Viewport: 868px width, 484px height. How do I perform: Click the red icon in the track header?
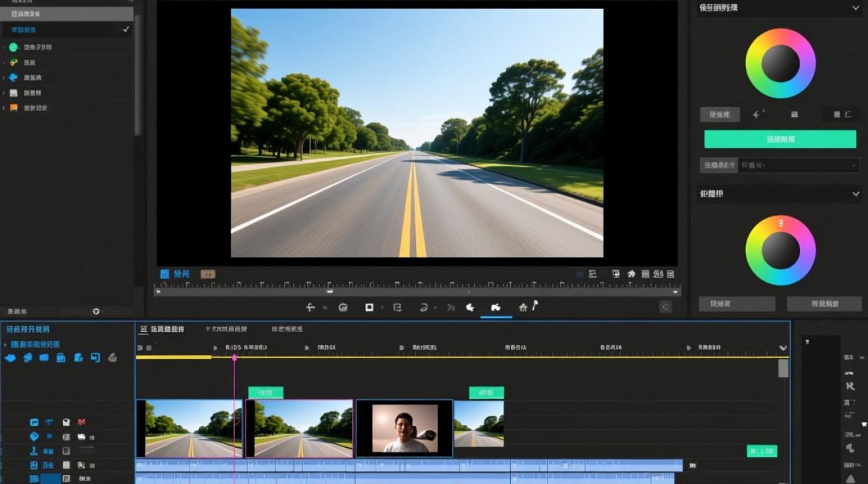81,422
